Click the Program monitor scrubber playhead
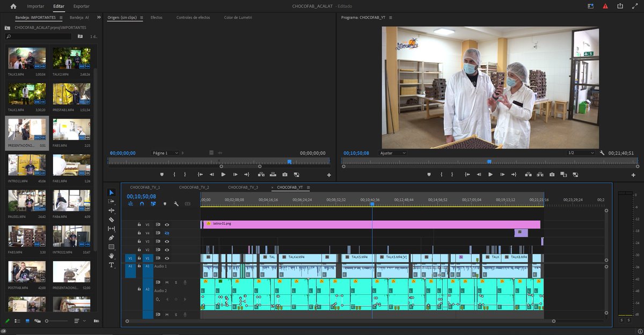 489,161
